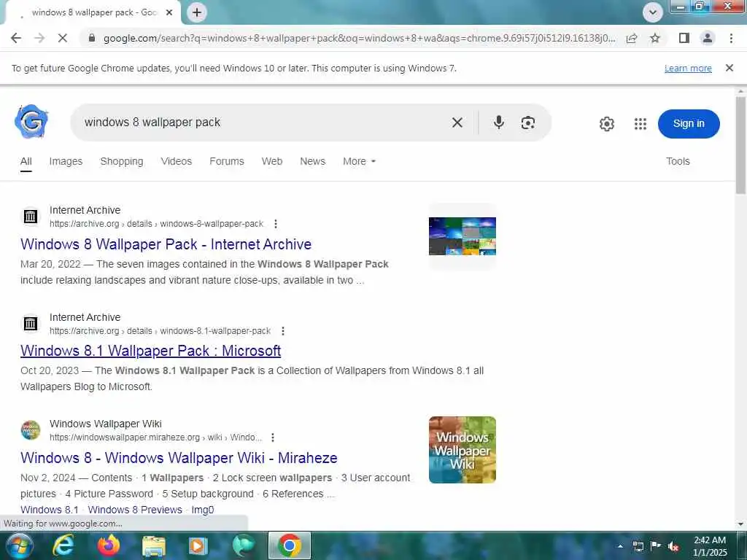Viewport: 747px width, 560px height.
Task: Switch to Shopping tab
Action: [122, 162]
